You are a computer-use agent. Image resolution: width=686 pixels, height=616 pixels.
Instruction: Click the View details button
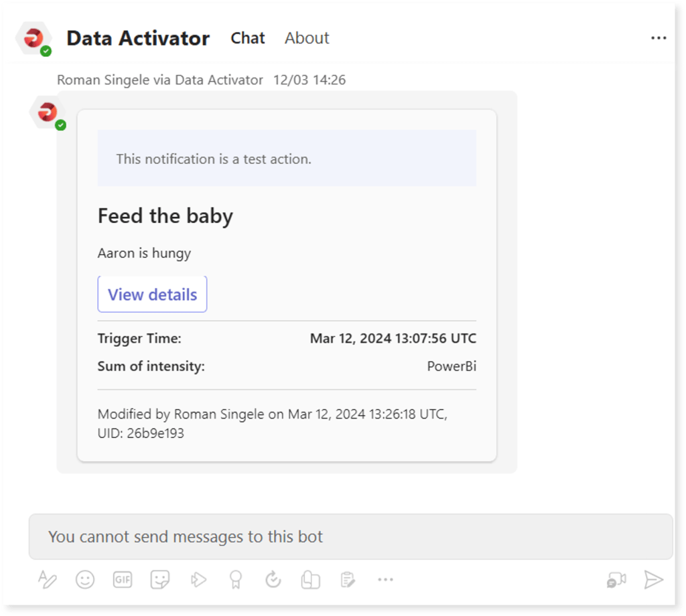pos(152,294)
